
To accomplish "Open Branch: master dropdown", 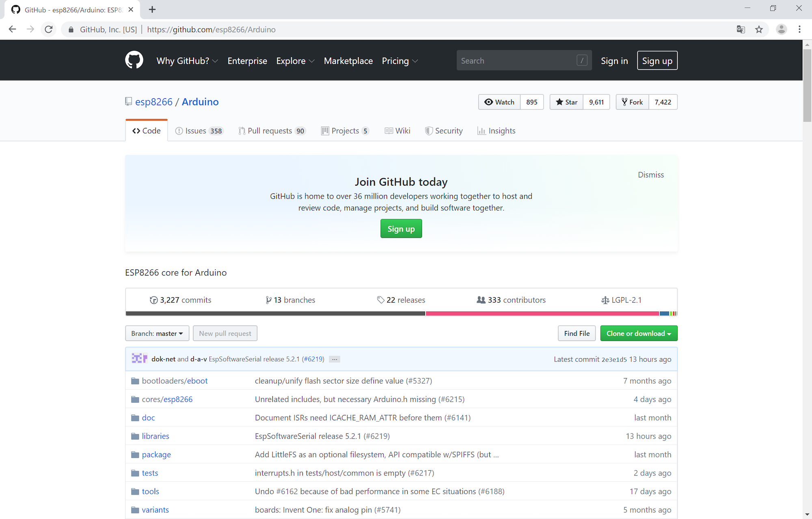I will click(x=157, y=333).
